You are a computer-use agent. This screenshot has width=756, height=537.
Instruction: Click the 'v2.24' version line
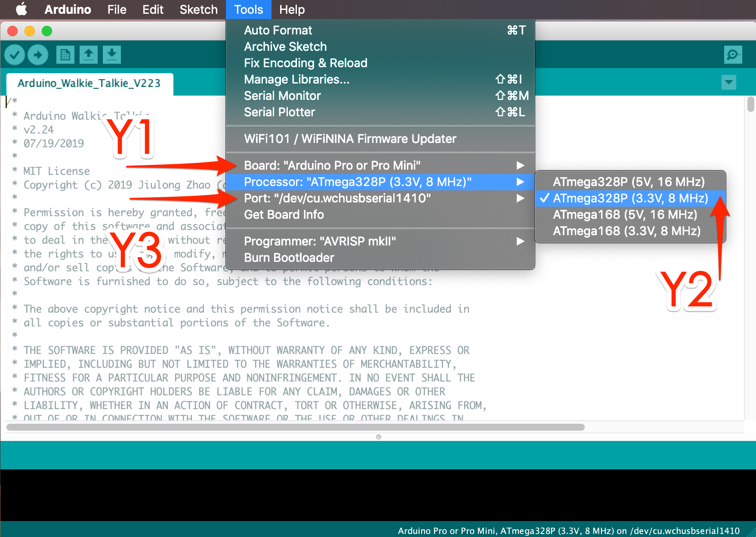39,130
